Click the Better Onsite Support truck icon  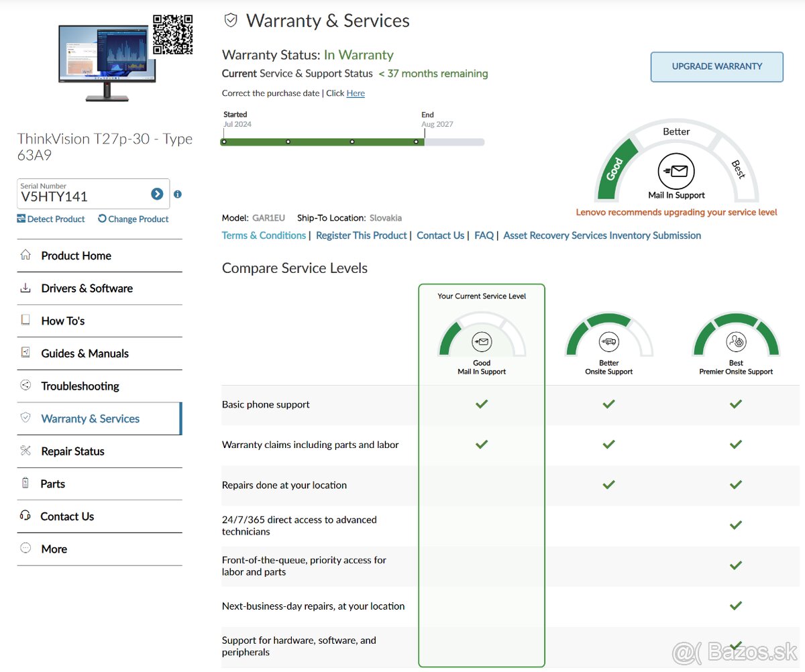608,342
